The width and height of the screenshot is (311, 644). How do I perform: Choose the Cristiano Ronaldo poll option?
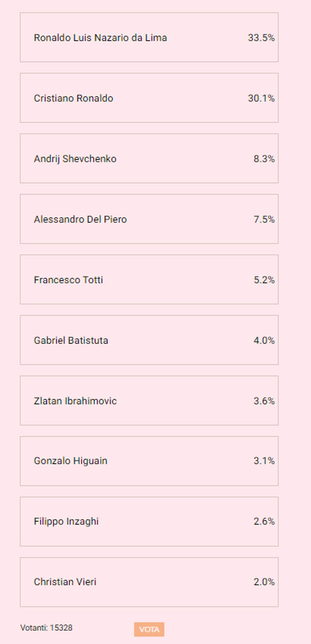click(73, 98)
